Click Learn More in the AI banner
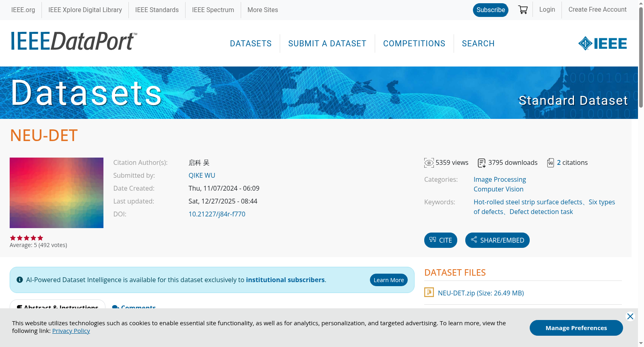Image resolution: width=644 pixels, height=347 pixels. coord(389,280)
